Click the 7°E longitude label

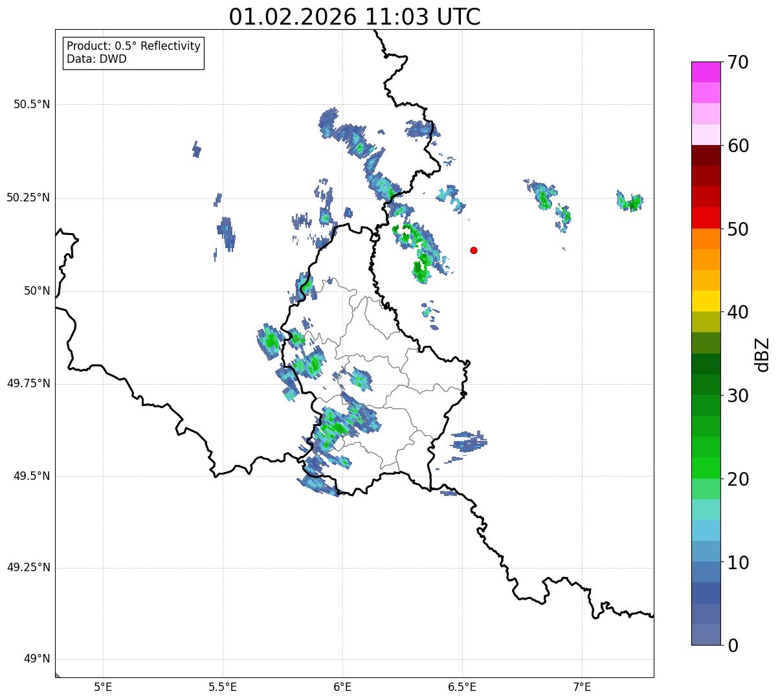click(582, 687)
